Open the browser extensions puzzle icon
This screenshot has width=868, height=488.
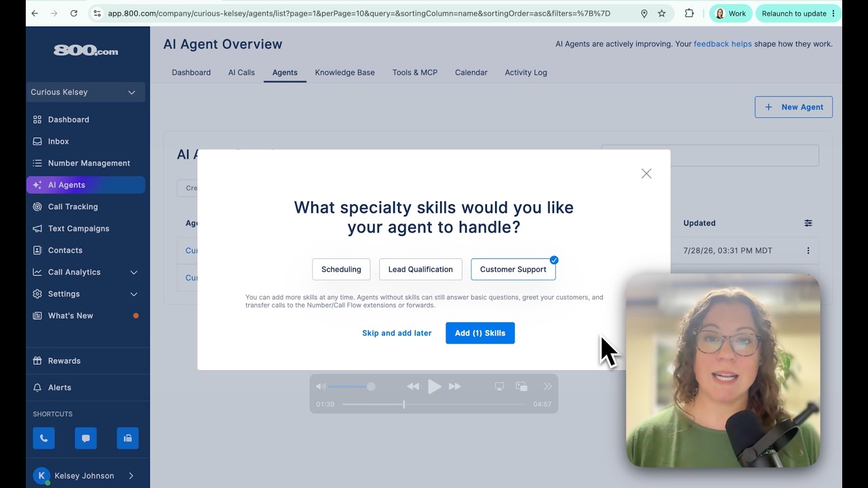pos(689,13)
